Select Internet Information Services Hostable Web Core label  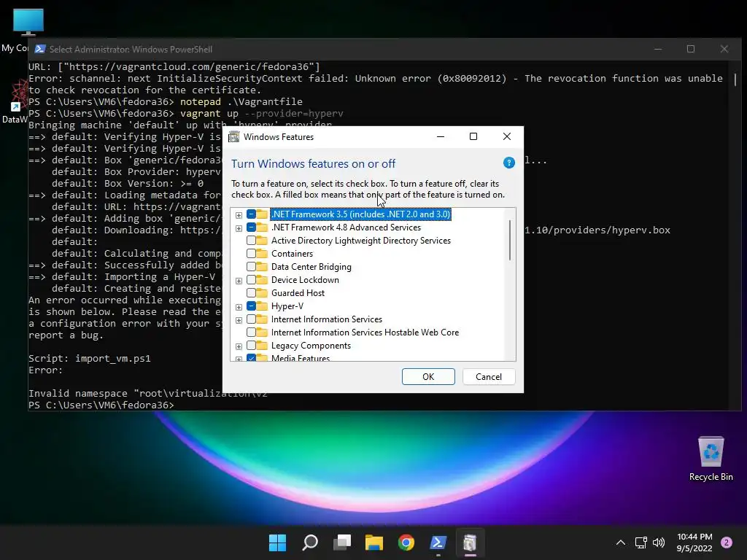point(365,332)
